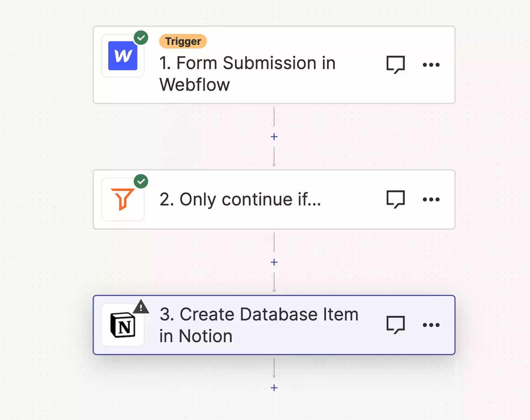
Task: Click the green checkmark on the filter step
Action: 142,181
